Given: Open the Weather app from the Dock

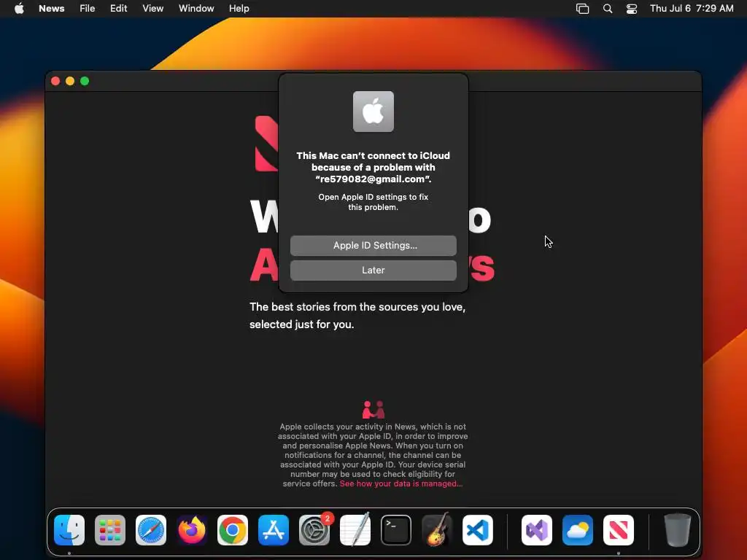Looking at the screenshot, I should [x=578, y=530].
